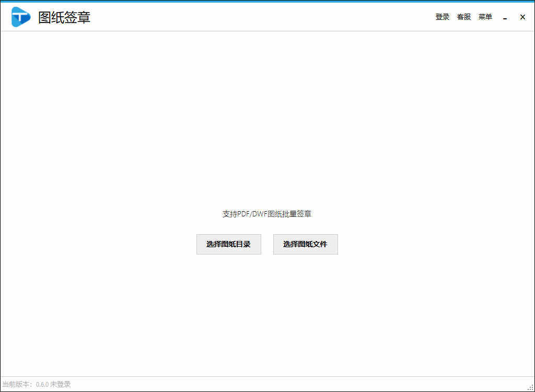535x392 pixels.
Task: Click the 图纸签章 title text
Action: coord(64,17)
